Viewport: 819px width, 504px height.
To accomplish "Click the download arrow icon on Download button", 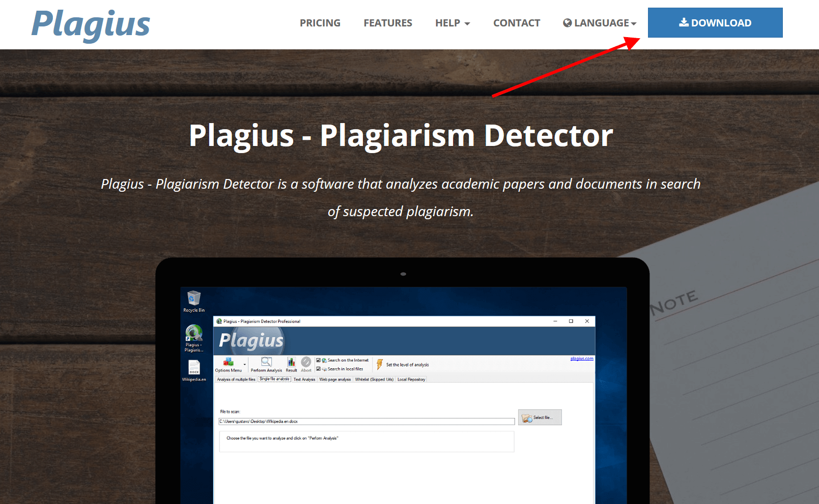I will [x=684, y=22].
